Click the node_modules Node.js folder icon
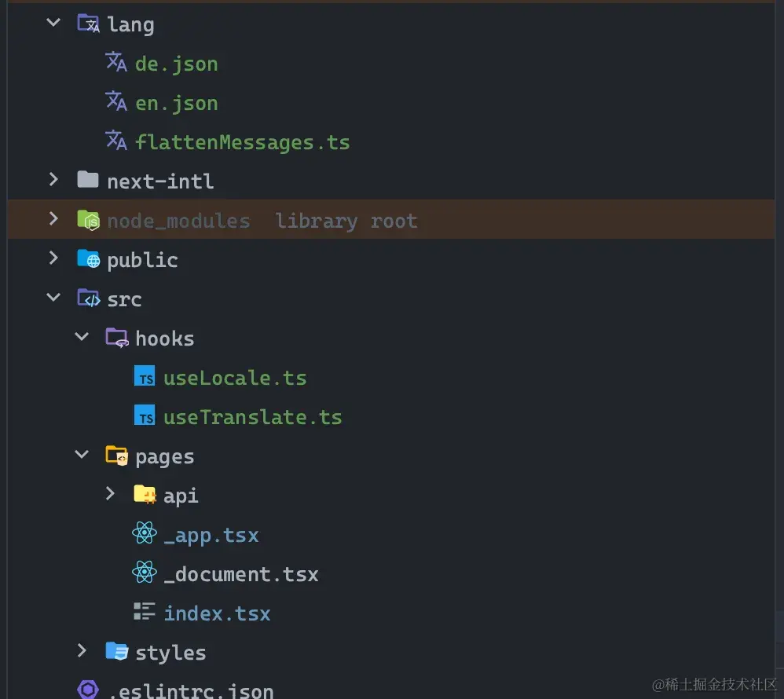 89,219
